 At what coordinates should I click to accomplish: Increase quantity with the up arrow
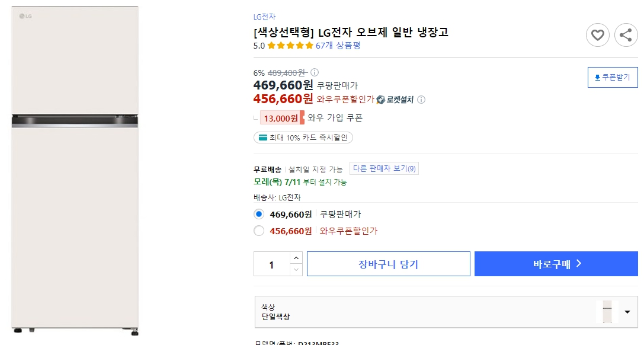[296, 257]
